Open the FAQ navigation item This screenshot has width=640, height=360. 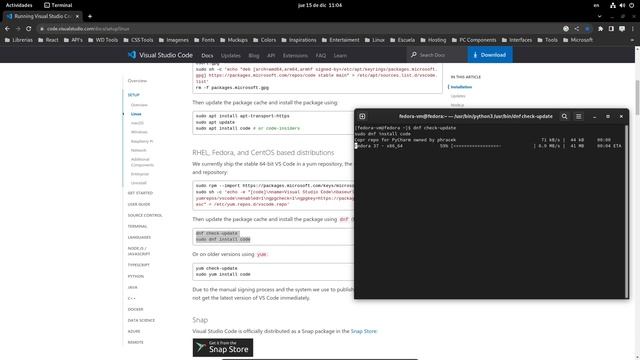pos(320,56)
